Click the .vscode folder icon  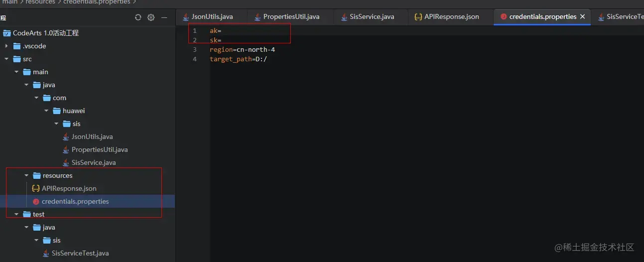17,46
